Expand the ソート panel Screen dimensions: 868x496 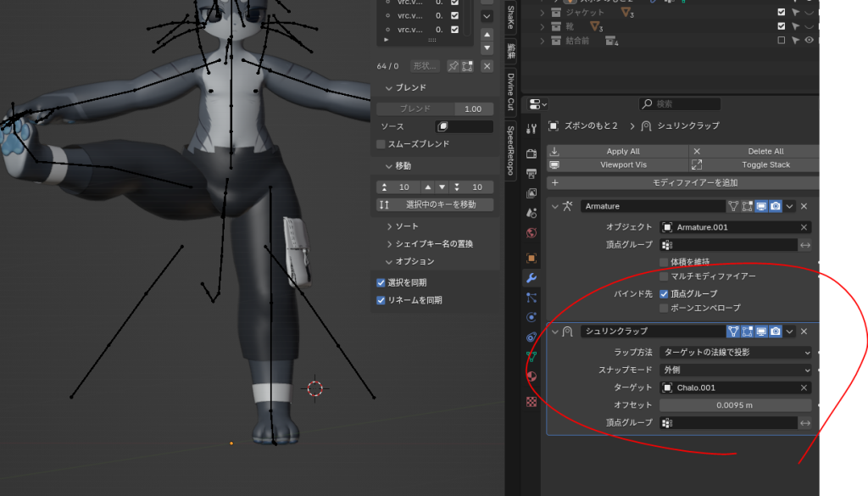(406, 226)
